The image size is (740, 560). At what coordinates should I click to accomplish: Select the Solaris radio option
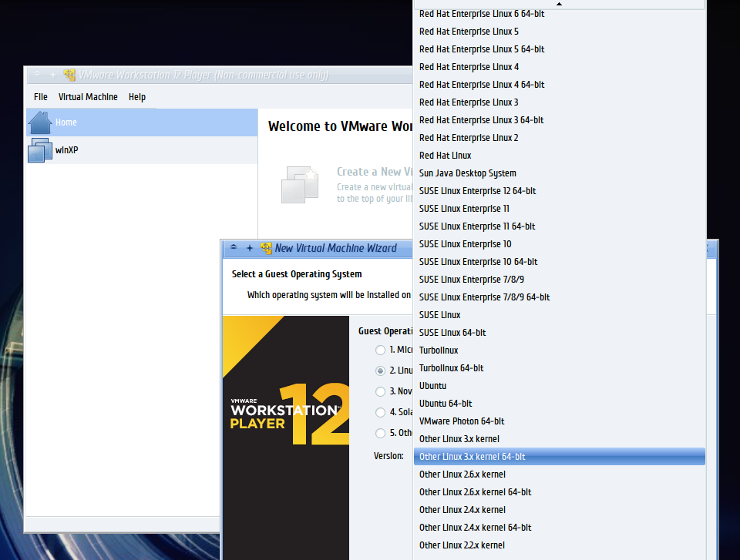[x=380, y=412]
